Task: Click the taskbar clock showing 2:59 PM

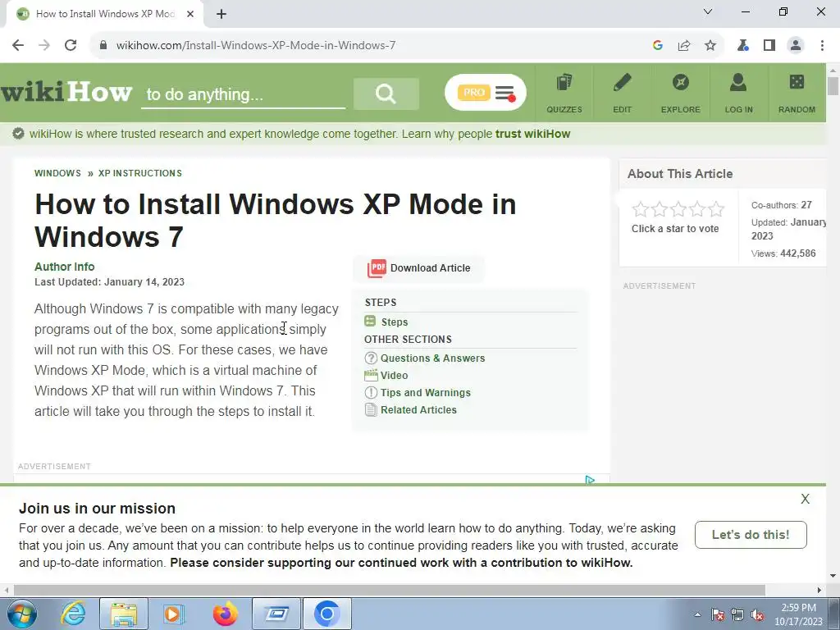Action: 798,614
